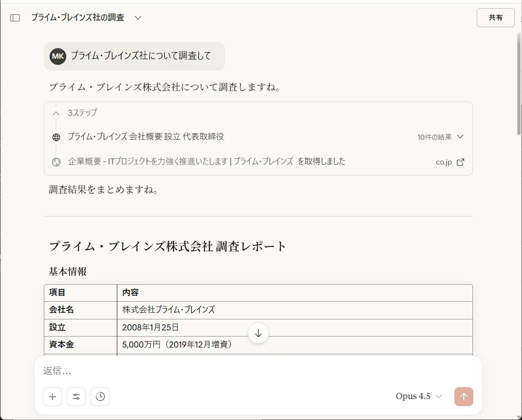Image resolution: width=522 pixels, height=420 pixels.
Task: Open the tools sliders settings button
Action: tap(76, 396)
